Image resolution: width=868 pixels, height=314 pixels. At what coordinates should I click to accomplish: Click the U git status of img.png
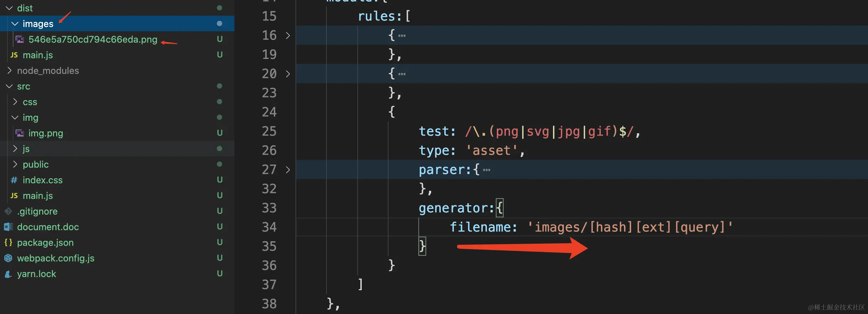220,133
